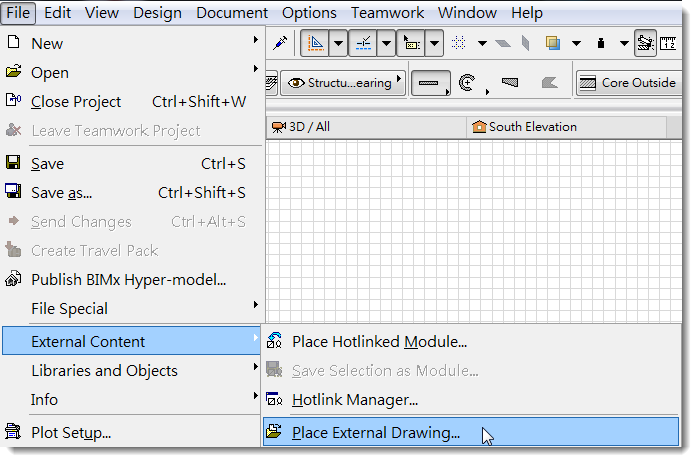Select Publish BIMx Hyper-model...
697x462 pixels.
click(x=132, y=280)
